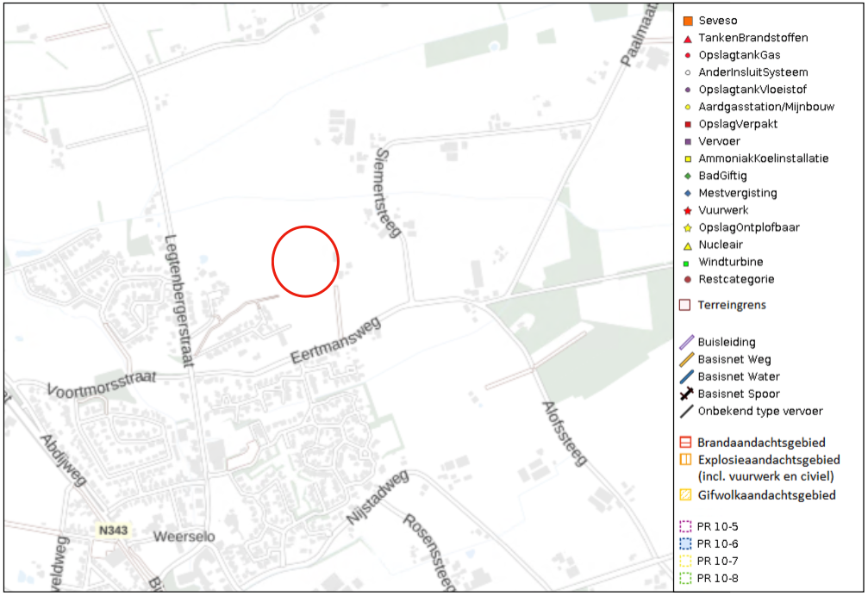Click the red square OpslagVerpakt symbol
This screenshot has height=596, width=868.
click(688, 124)
